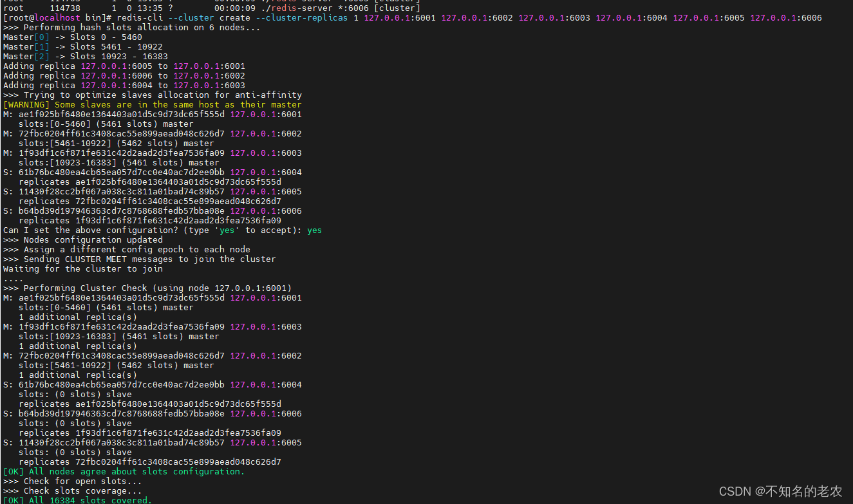
Task: Click 127.0.0.1:6001 in the create command
Action: click(400, 18)
